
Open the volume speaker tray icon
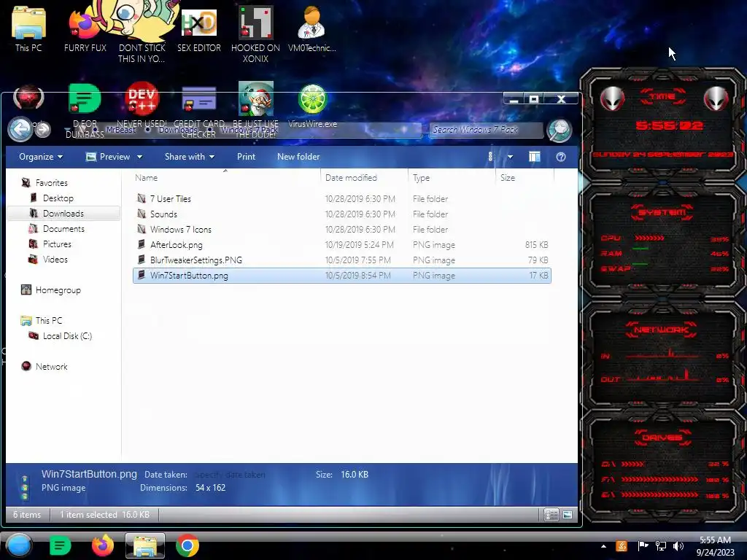tap(678, 546)
